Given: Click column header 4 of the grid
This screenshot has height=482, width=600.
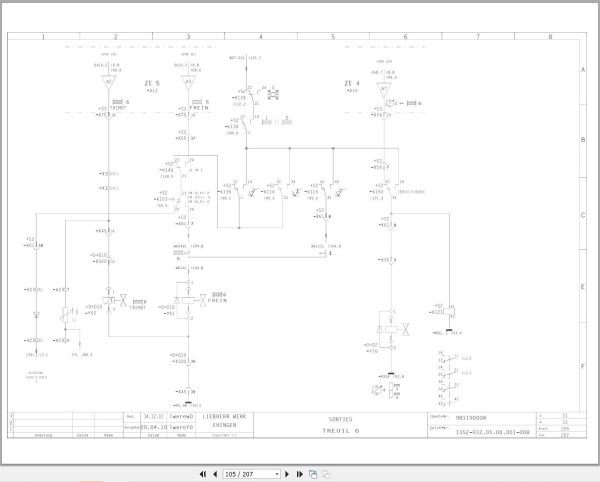Looking at the screenshot, I should pyautogui.click(x=261, y=37).
